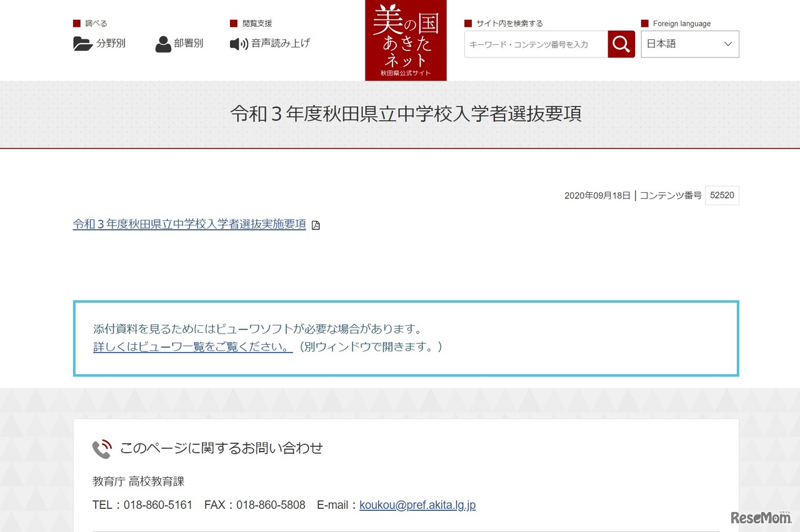This screenshot has width=800, height=532.
Task: Open the PDF icon next to the 選抜実施要項 link
Action: [316, 224]
